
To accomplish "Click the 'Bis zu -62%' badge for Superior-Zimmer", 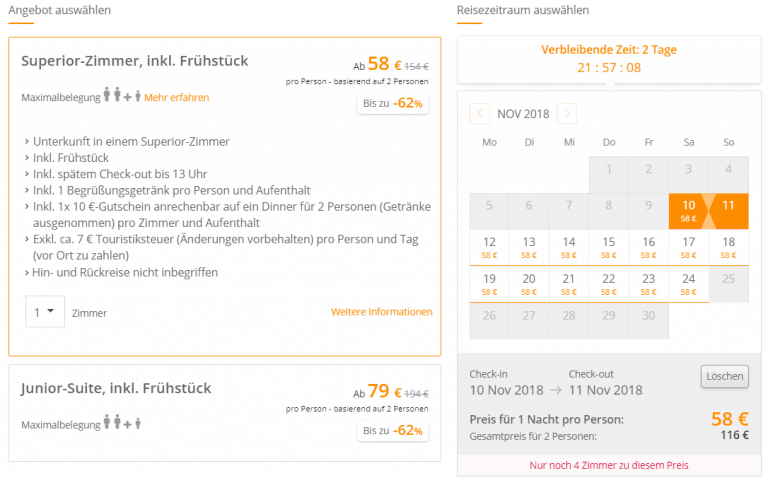I will [x=393, y=103].
